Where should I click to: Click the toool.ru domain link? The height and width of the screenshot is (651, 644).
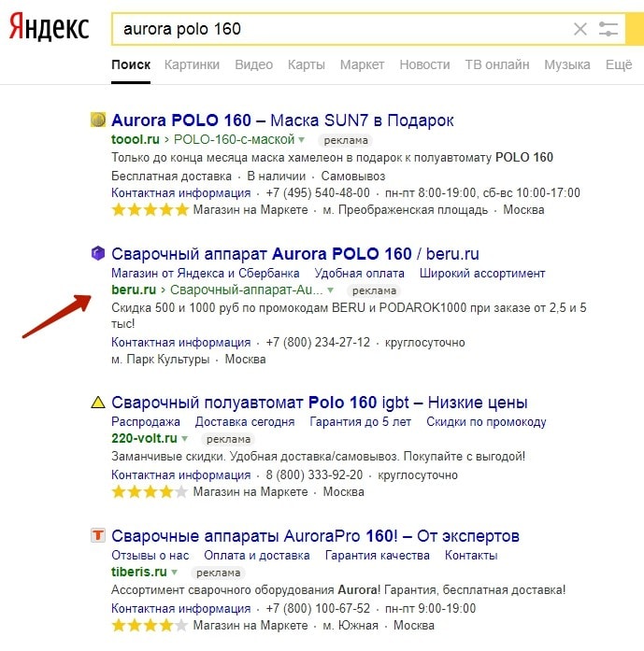(135, 139)
